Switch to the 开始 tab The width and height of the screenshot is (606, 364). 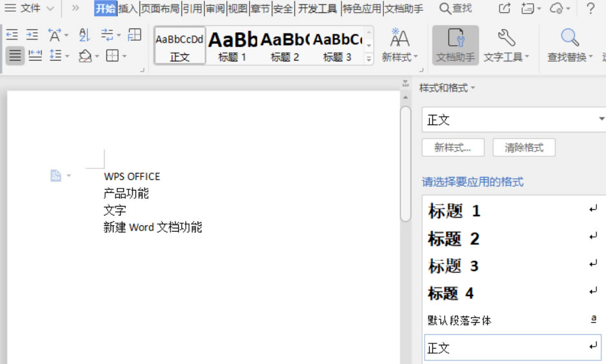tap(105, 8)
